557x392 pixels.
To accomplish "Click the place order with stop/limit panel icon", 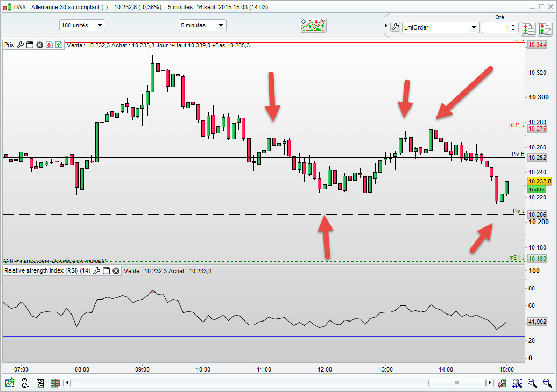I will pos(528,28).
